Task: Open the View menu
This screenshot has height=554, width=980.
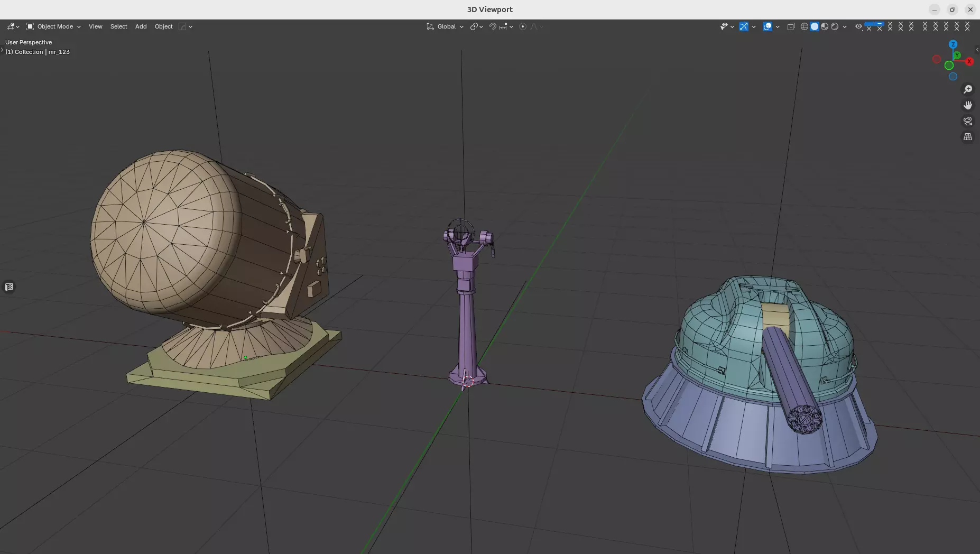Action: (96, 26)
